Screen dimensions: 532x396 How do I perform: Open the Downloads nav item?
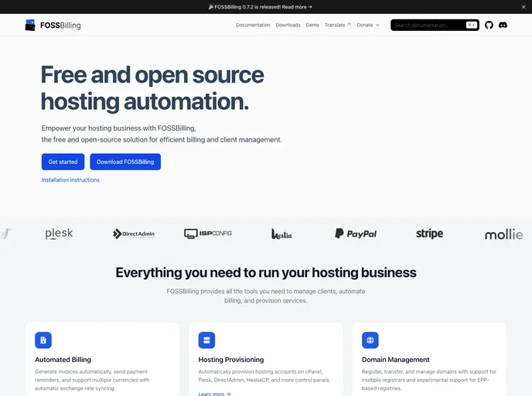[x=288, y=25]
